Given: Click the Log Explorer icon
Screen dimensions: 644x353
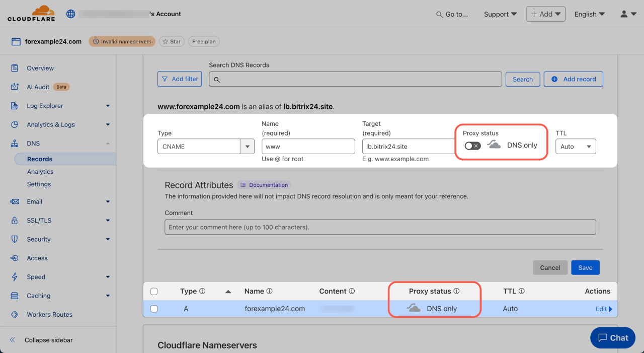Looking at the screenshot, I should point(15,106).
